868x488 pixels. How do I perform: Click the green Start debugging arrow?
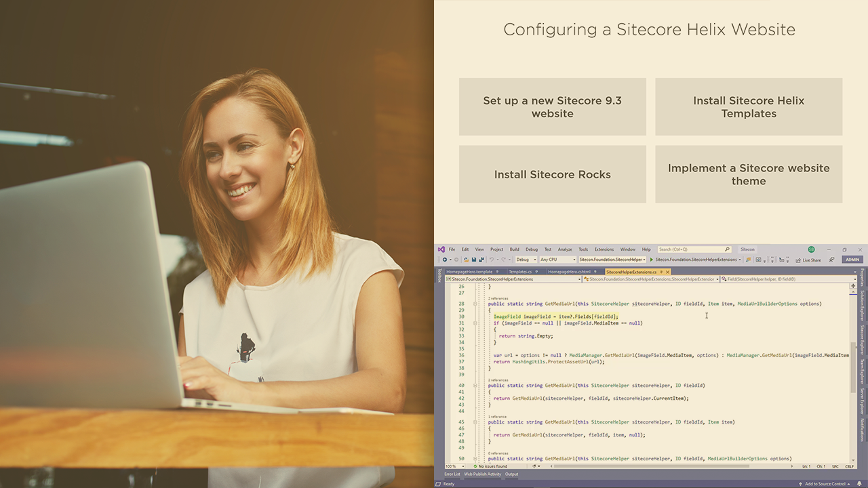(x=652, y=260)
